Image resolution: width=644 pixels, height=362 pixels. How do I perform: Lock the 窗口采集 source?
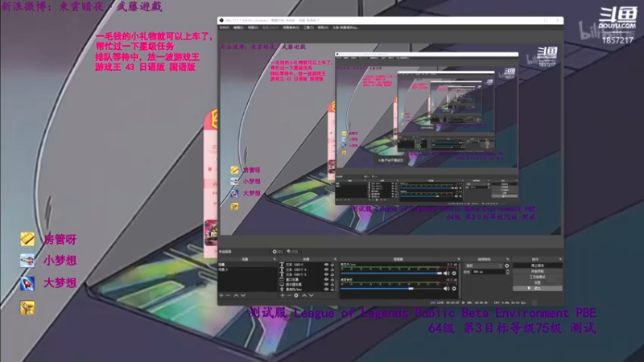pos(332,279)
